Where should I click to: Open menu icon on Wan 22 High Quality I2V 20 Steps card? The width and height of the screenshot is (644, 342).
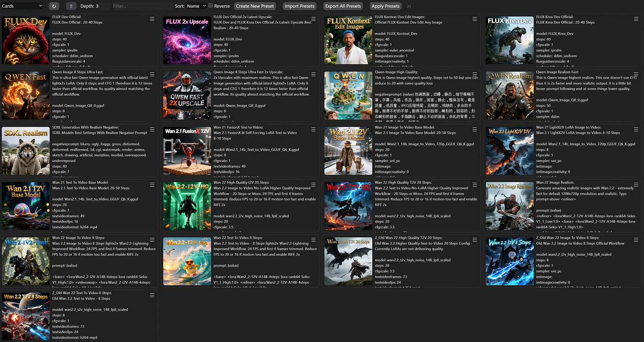[x=313, y=184]
